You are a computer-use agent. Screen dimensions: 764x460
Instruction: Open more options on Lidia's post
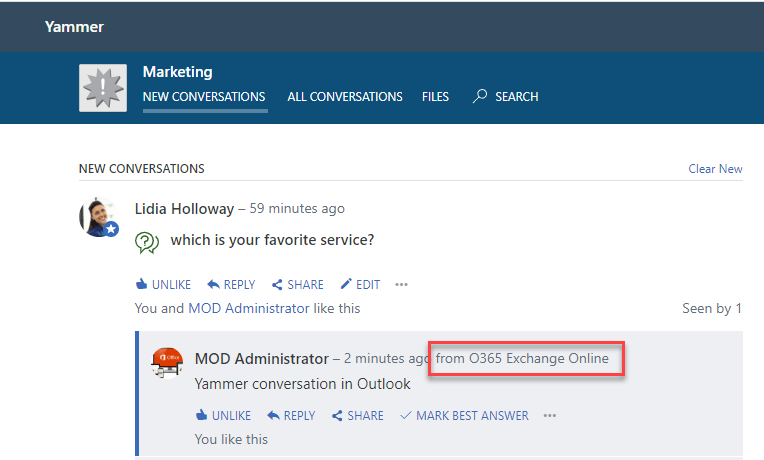coord(401,285)
